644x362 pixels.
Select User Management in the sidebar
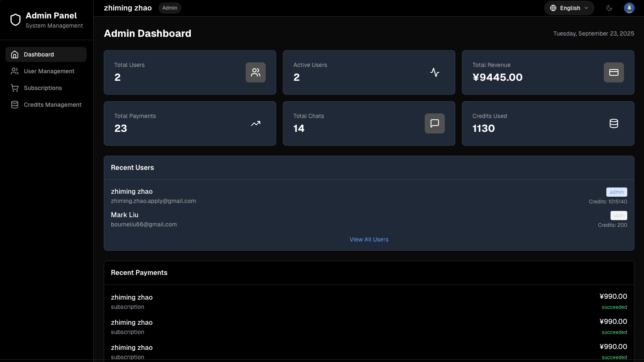49,71
